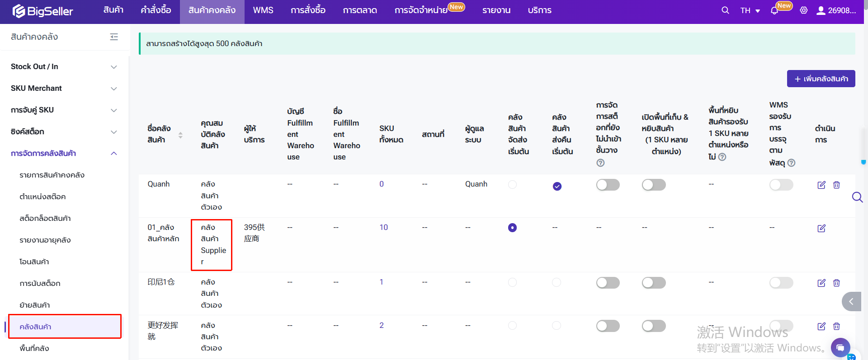Click the search magnifier icon in top bar
The height and width of the screenshot is (360, 868).
click(x=725, y=10)
